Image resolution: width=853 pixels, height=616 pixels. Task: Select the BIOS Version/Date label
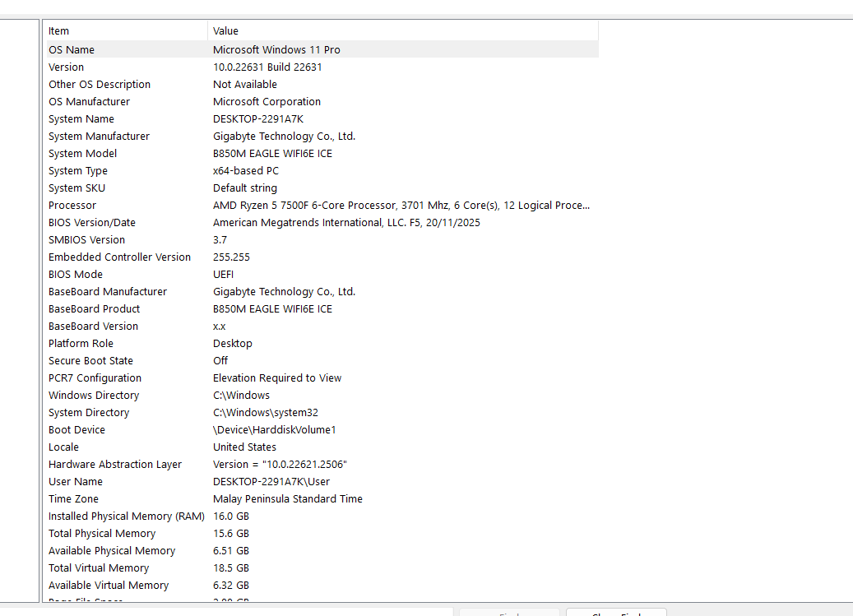(x=92, y=223)
